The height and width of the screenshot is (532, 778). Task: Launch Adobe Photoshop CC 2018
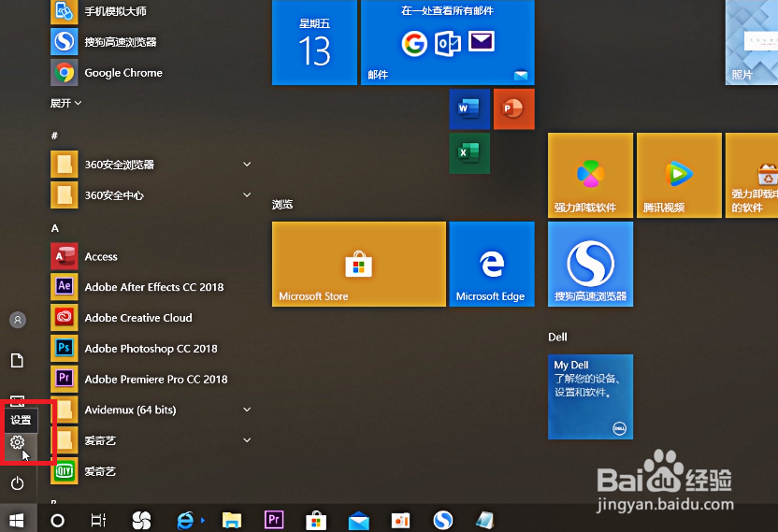click(151, 349)
